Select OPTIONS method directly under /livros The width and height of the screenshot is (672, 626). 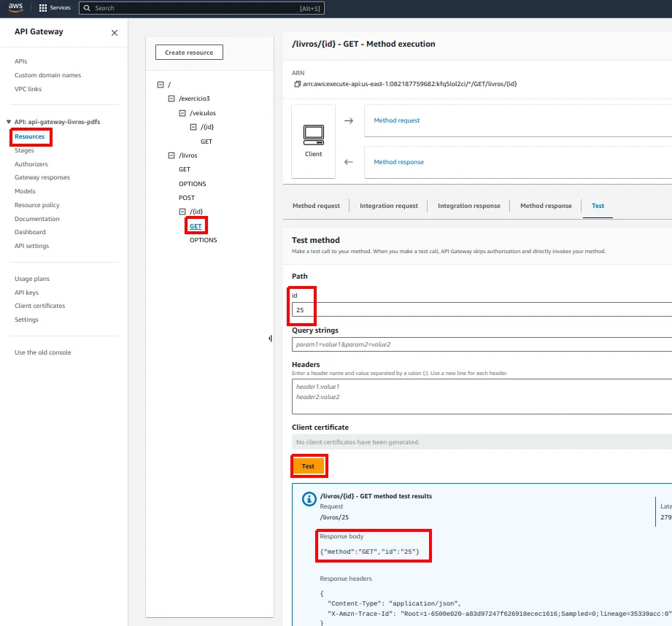(x=192, y=184)
